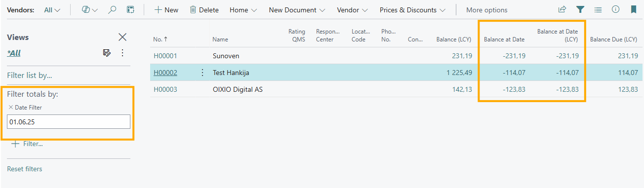Show as list view icon
644x188 pixels.
pos(598,9)
